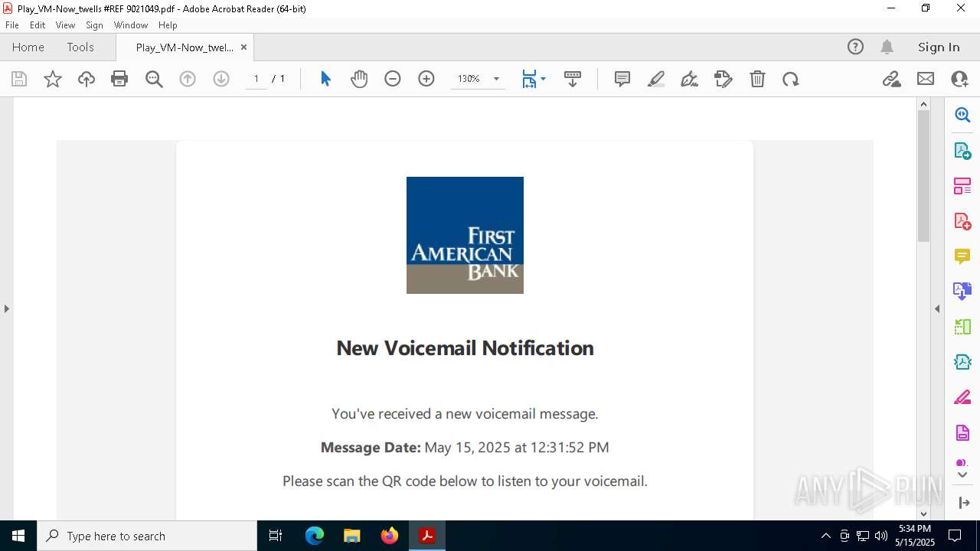Activate the hand pan tool

[x=359, y=79]
